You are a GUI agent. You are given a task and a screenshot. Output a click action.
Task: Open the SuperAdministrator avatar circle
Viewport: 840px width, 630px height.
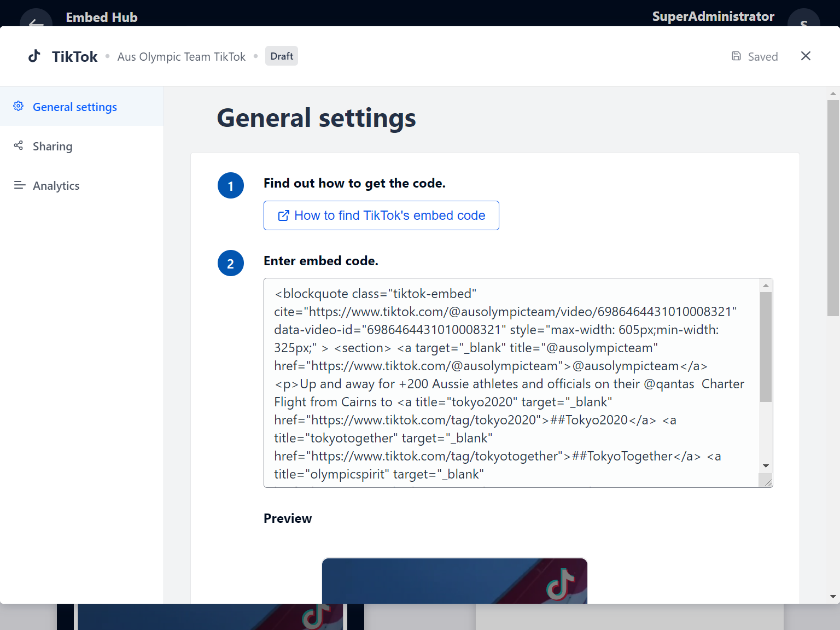803,21
